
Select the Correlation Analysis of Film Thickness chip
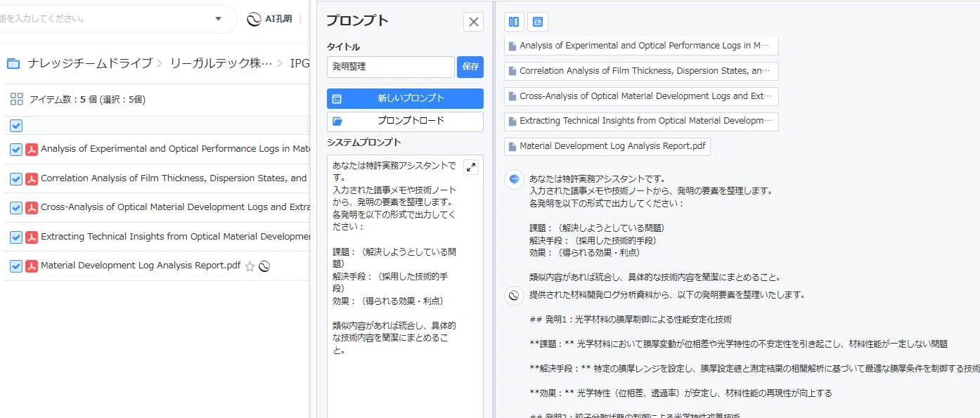pos(640,70)
